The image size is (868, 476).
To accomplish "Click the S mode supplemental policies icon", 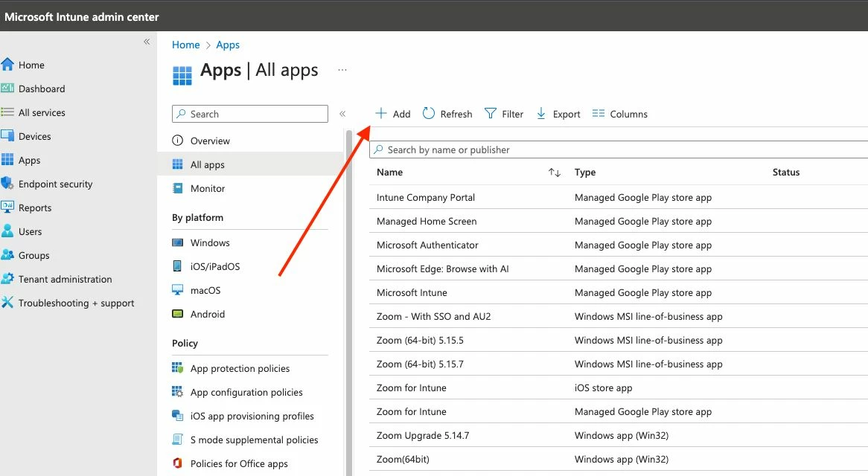I will [x=177, y=439].
